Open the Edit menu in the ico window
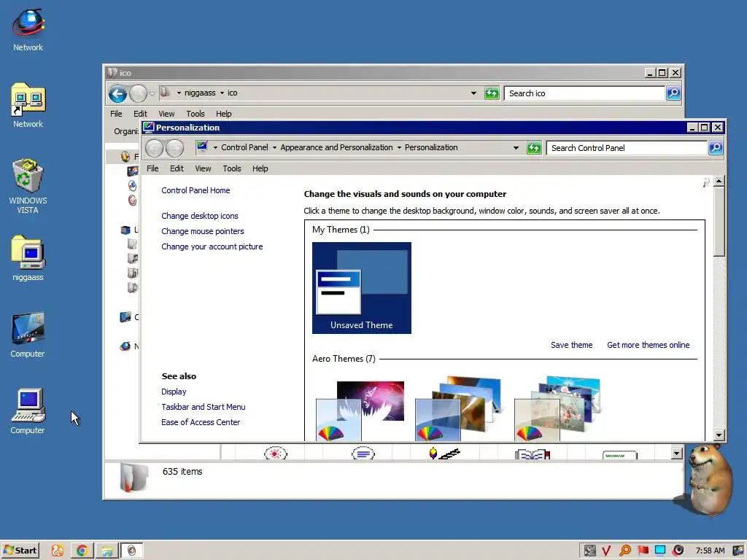Viewport: 747px width, 560px height. click(x=140, y=114)
